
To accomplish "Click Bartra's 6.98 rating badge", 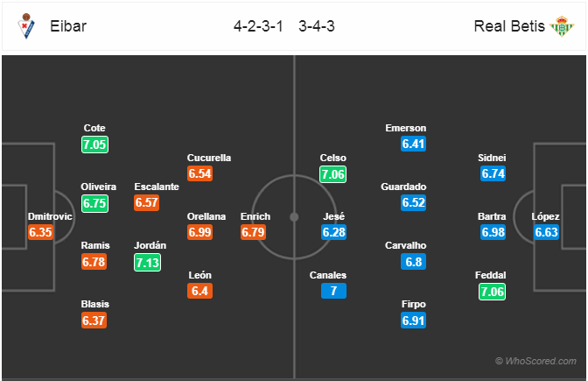I will click(493, 232).
